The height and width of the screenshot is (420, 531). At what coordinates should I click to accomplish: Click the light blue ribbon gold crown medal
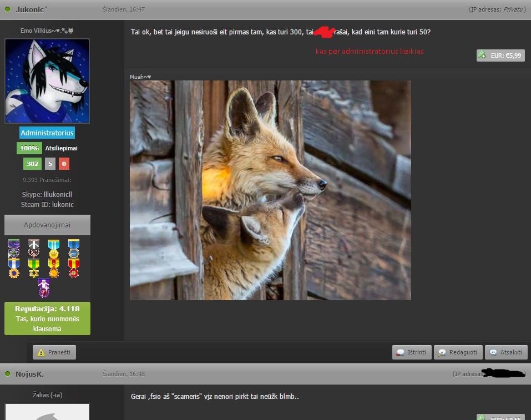[54, 249]
